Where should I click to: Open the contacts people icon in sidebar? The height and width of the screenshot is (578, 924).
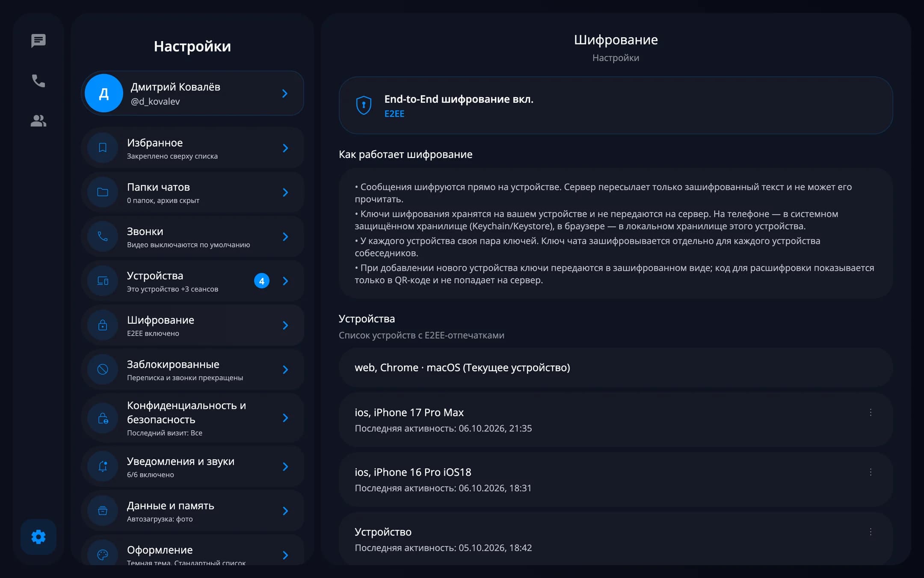pos(38,121)
